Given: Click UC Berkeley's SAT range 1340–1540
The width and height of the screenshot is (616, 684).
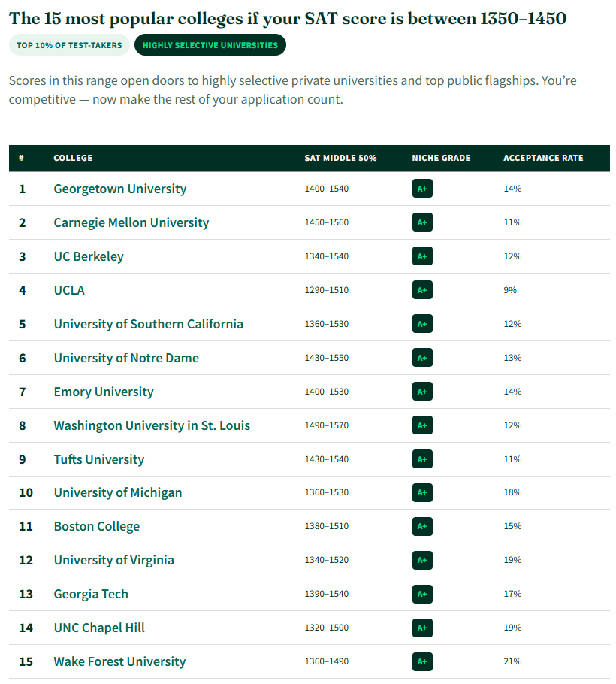Looking at the screenshot, I should pos(327,256).
